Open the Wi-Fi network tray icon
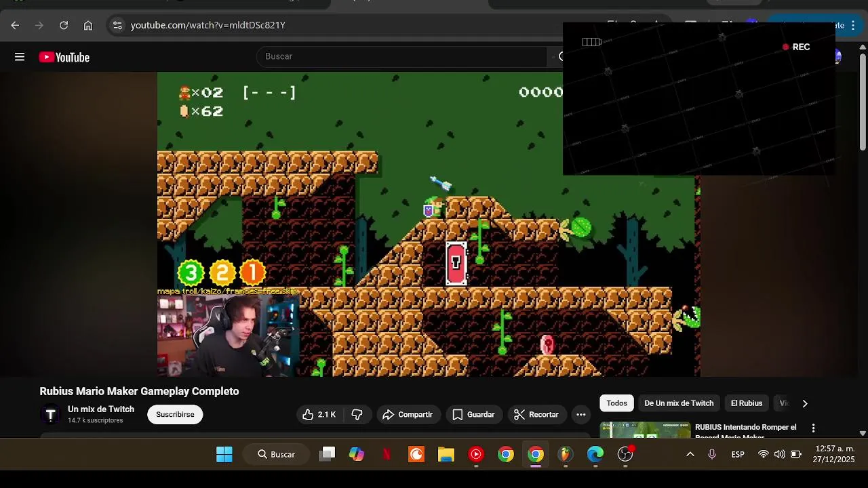 (764, 454)
